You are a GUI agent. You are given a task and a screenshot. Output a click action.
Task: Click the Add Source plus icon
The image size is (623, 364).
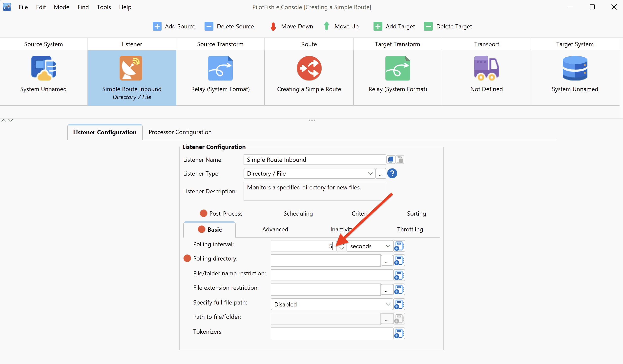pos(157,26)
